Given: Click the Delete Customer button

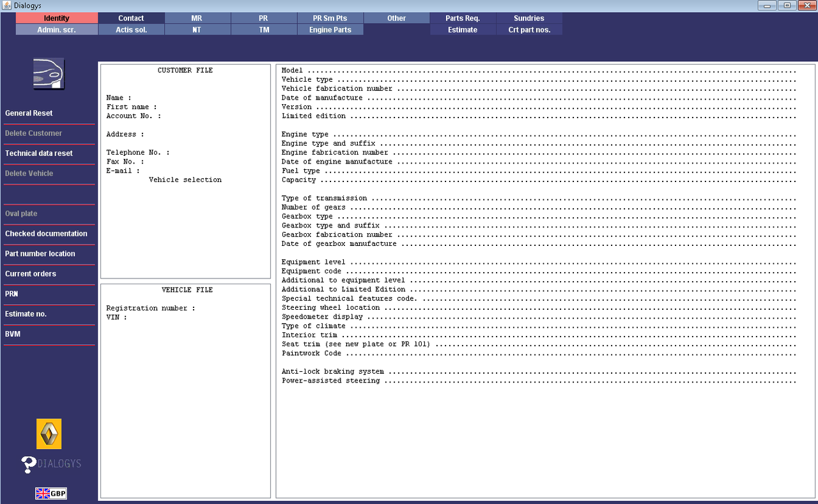Looking at the screenshot, I should [49, 133].
